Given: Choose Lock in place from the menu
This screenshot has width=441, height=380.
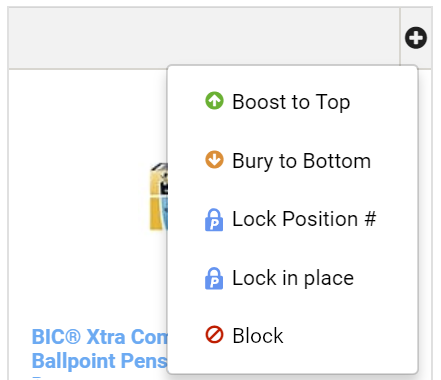Looking at the screenshot, I should click(293, 278).
